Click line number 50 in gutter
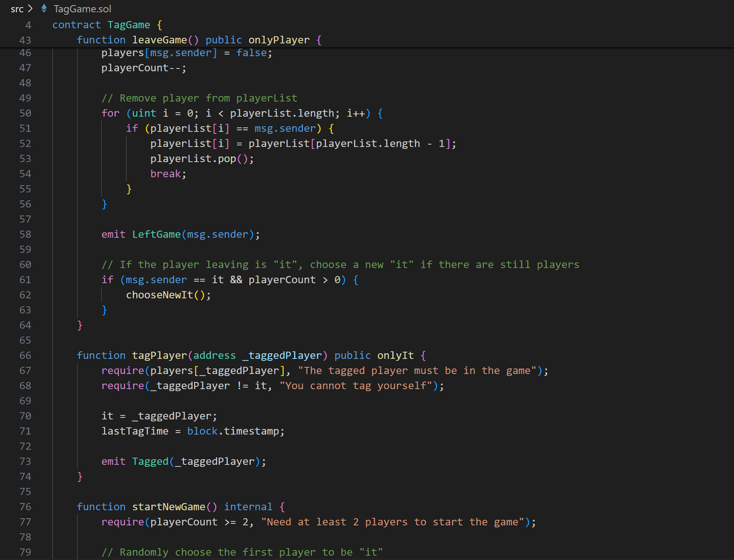The height and width of the screenshot is (560, 734). 25,113
